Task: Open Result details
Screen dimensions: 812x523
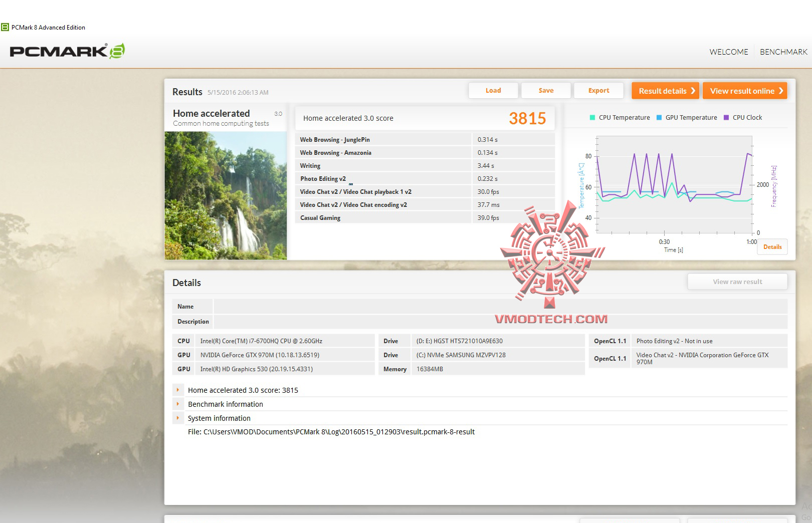Action: (x=665, y=91)
